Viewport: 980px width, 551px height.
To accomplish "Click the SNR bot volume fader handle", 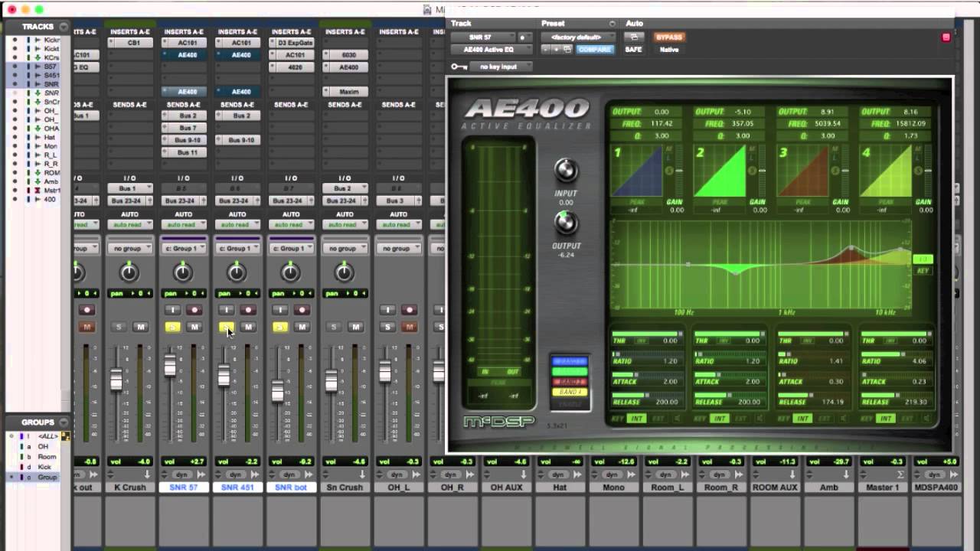I will pos(277,391).
